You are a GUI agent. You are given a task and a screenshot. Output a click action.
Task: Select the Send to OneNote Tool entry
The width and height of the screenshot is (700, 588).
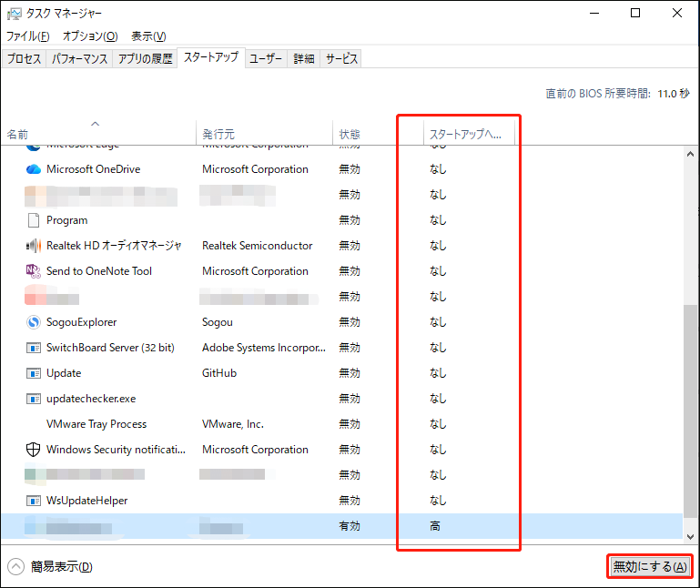point(99,271)
